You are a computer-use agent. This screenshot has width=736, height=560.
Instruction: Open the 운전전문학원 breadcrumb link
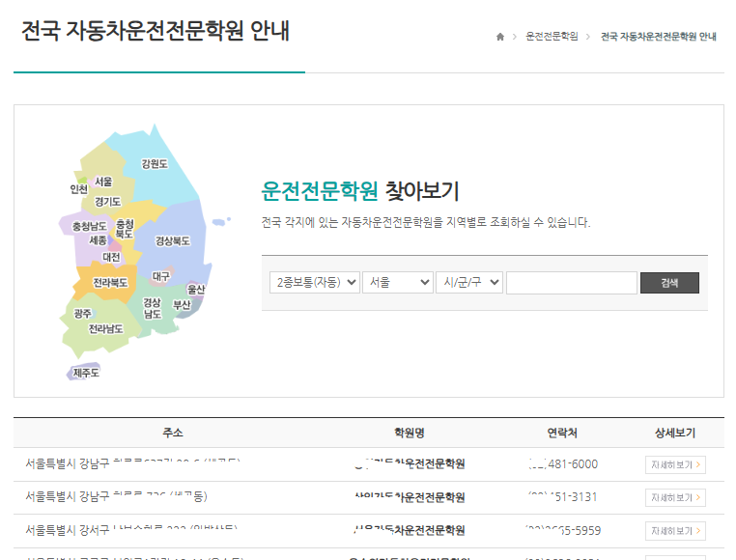click(x=552, y=36)
